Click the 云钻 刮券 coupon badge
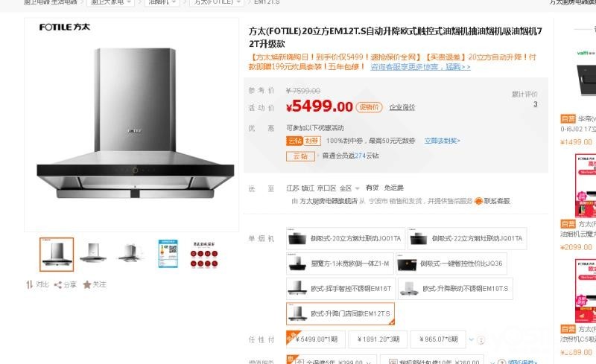 click(x=303, y=141)
